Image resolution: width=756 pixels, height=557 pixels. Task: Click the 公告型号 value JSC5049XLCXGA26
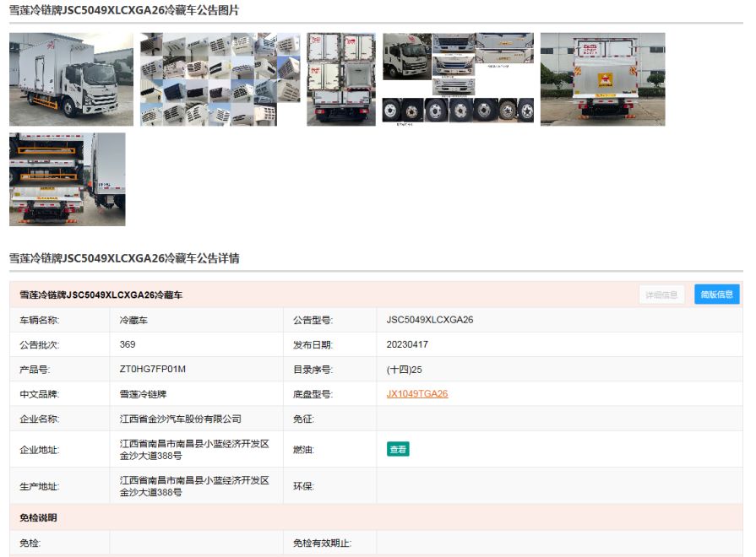430,320
